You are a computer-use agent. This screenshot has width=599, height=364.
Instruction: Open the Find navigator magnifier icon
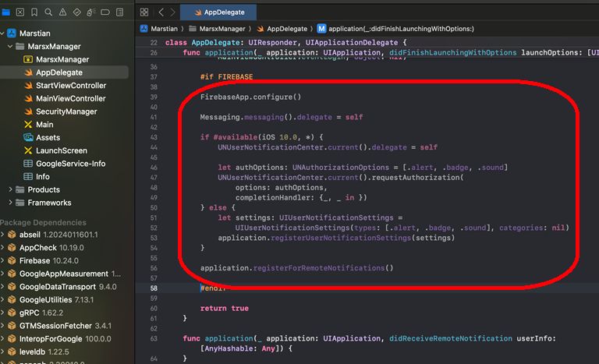(48, 12)
